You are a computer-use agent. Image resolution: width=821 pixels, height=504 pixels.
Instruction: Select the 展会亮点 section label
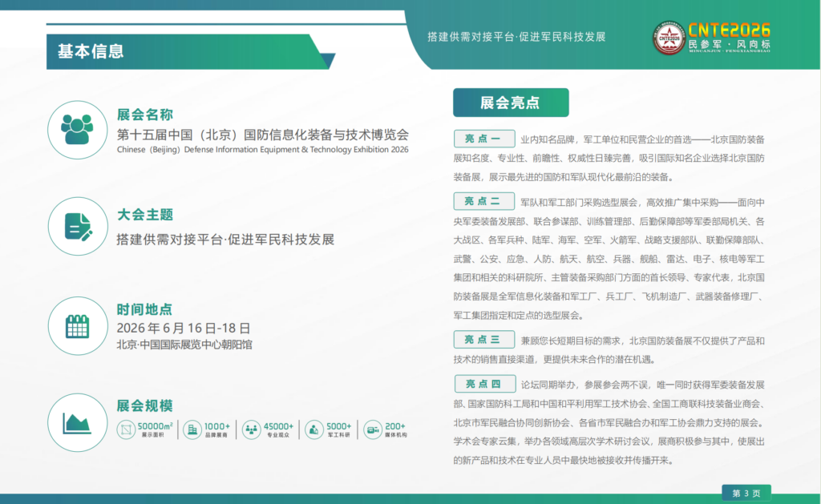pos(510,103)
